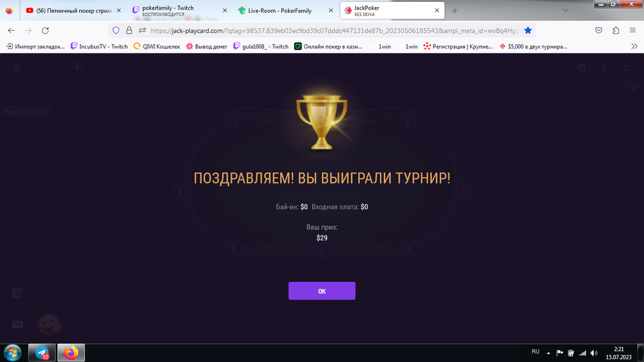Open a new browser tab

[454, 11]
